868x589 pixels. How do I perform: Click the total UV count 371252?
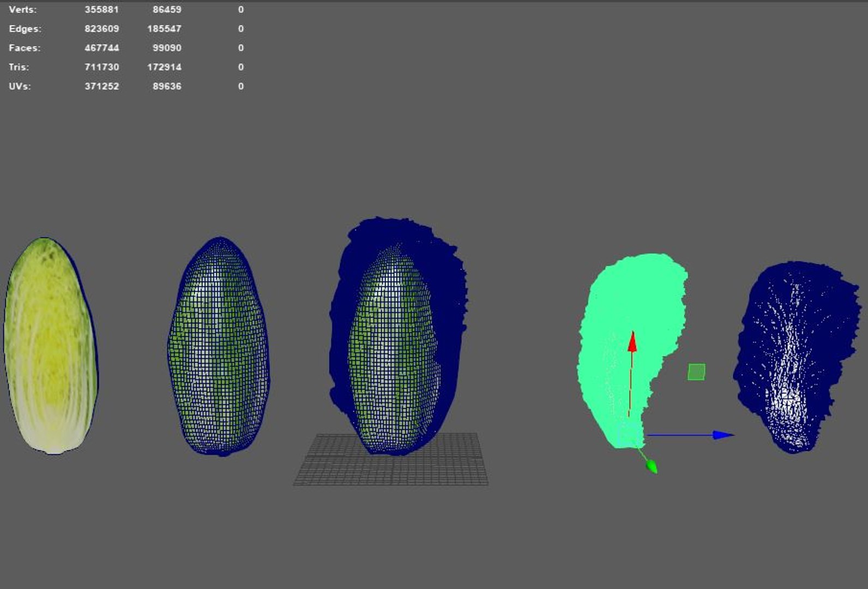pos(101,86)
